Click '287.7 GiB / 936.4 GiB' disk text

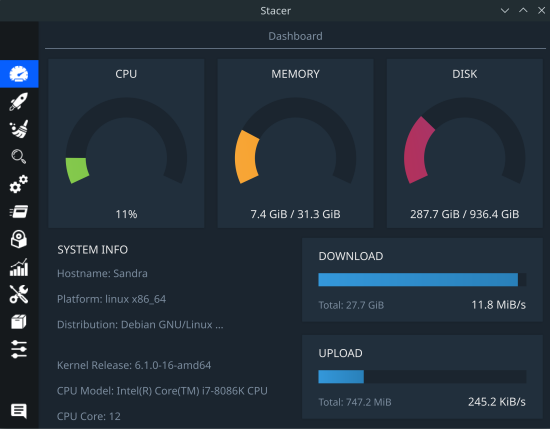point(465,214)
